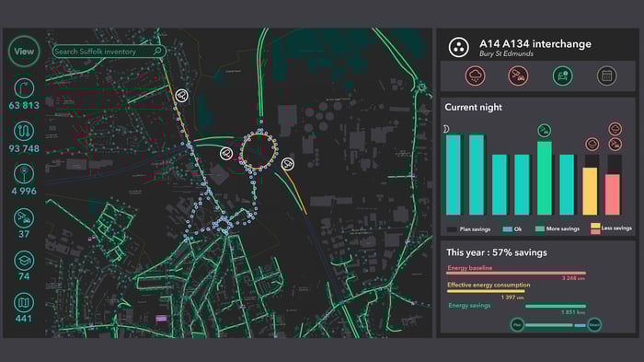
Task: Open the green traffic schedule tab
Action: coord(562,76)
